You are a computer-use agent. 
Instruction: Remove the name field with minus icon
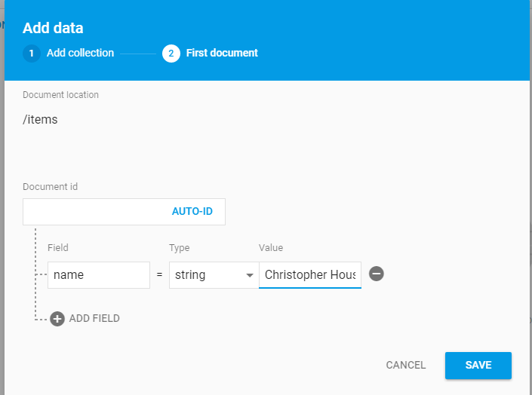[377, 274]
